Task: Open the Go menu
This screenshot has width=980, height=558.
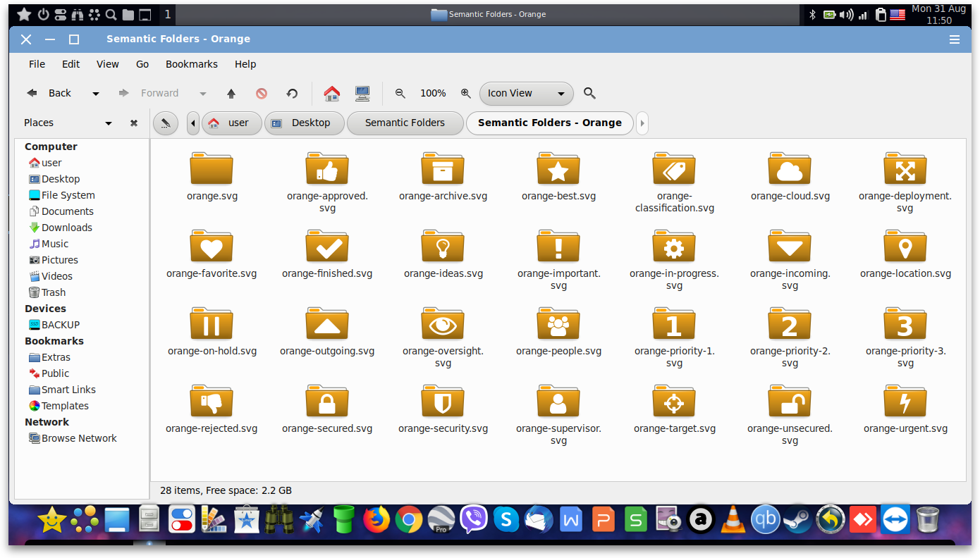Action: 142,64
